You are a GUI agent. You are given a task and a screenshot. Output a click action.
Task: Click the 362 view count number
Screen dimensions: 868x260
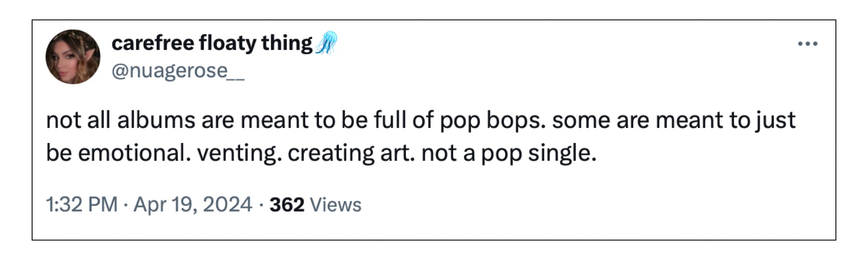pyautogui.click(x=286, y=205)
